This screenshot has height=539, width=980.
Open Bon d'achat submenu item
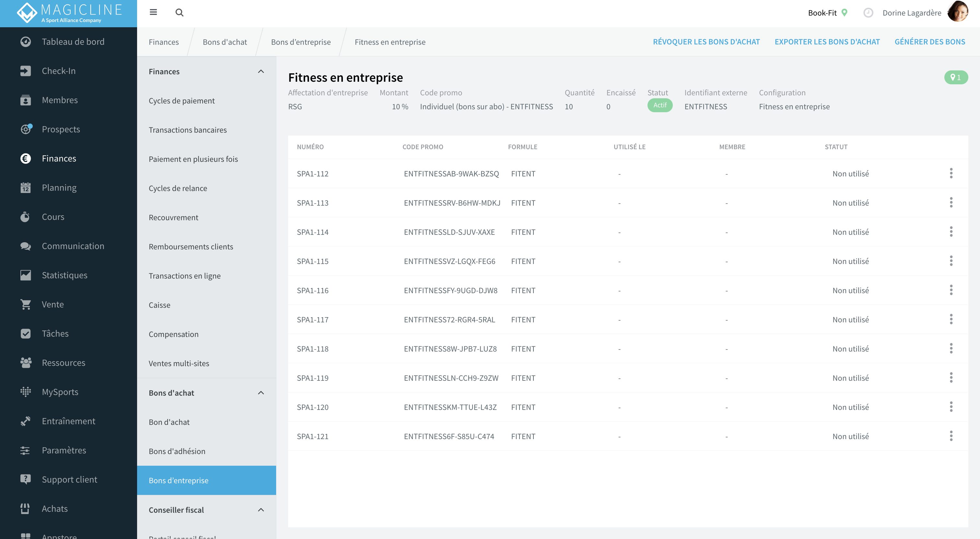[x=206, y=422]
